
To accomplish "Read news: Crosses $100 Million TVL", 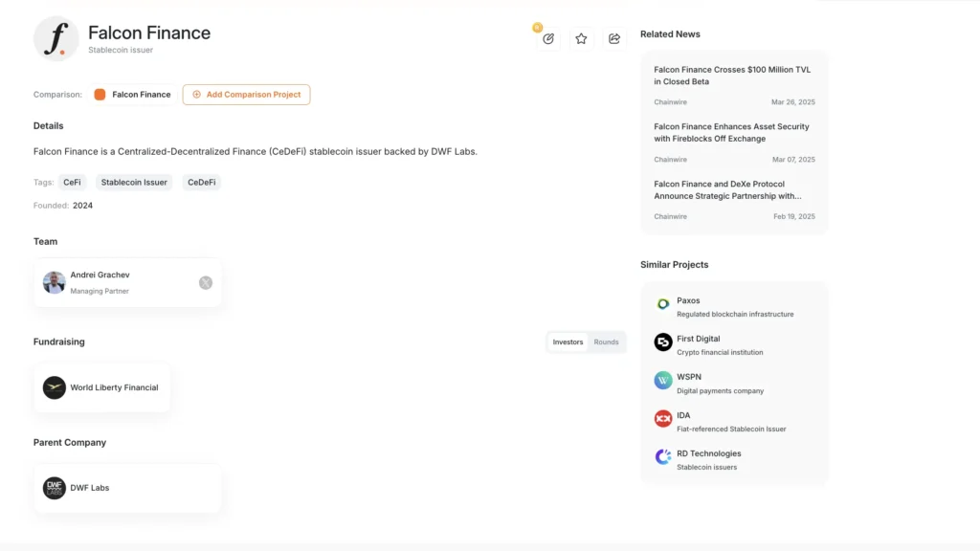I will click(x=732, y=76).
